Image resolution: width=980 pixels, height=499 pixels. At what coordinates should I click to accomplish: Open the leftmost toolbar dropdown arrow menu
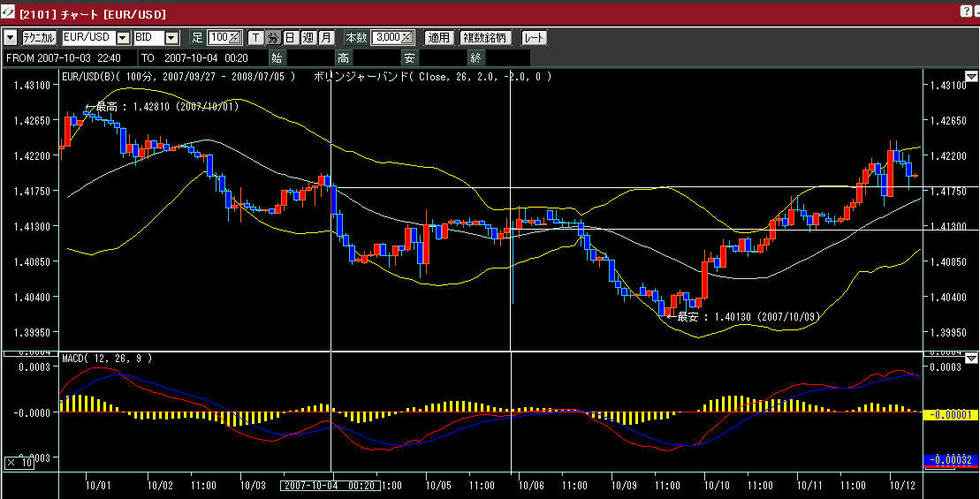click(10, 38)
